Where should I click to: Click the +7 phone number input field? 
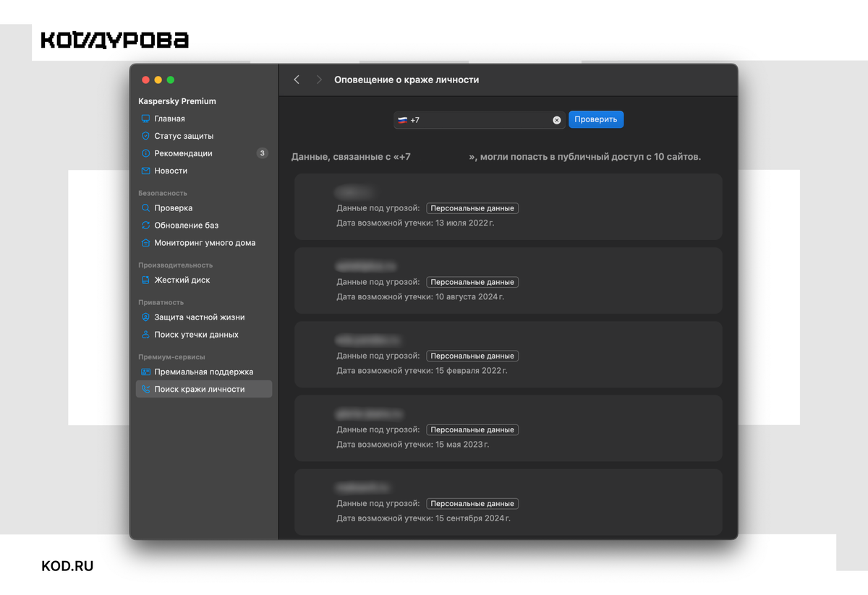coord(479,120)
